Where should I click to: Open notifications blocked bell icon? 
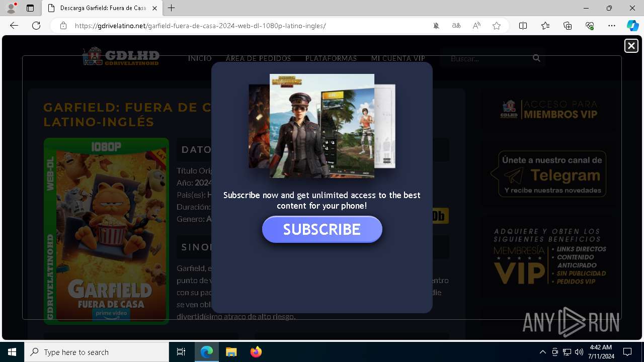pyautogui.click(x=436, y=26)
